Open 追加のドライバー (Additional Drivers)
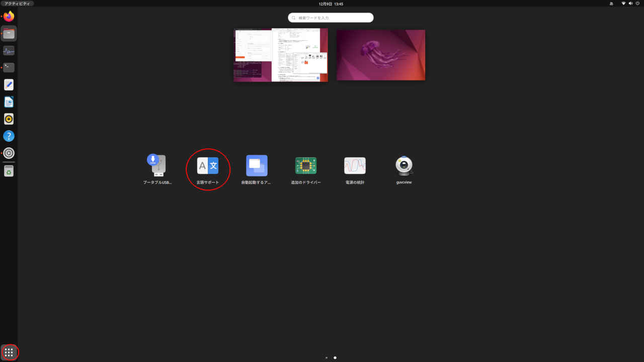Screen dimensions: 644x362 tap(306, 165)
